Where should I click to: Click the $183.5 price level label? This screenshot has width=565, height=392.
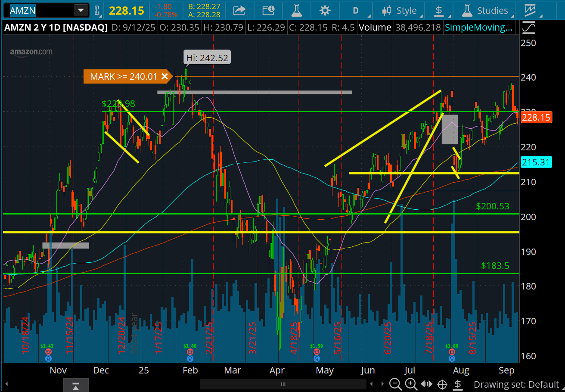(495, 265)
